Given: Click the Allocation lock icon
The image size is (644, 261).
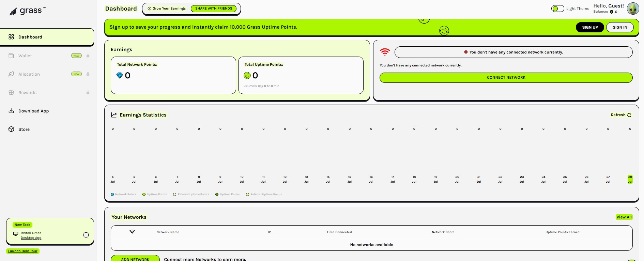Looking at the screenshot, I should [x=88, y=74].
